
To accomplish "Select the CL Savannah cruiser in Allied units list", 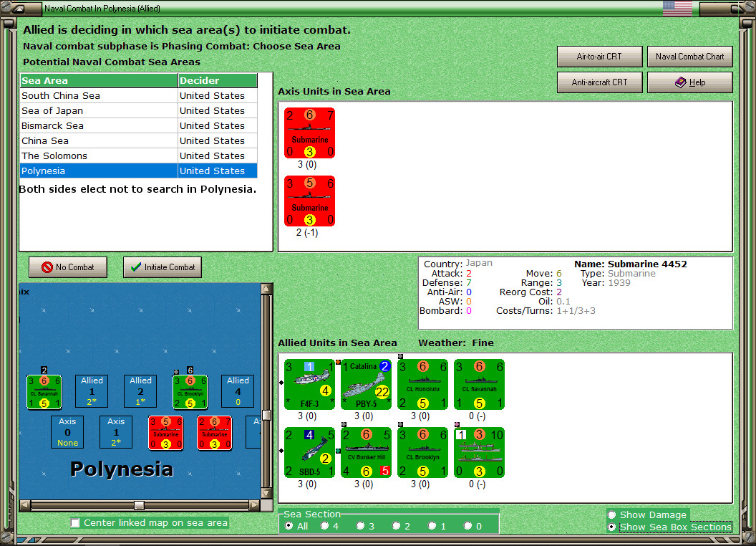I will tap(479, 384).
